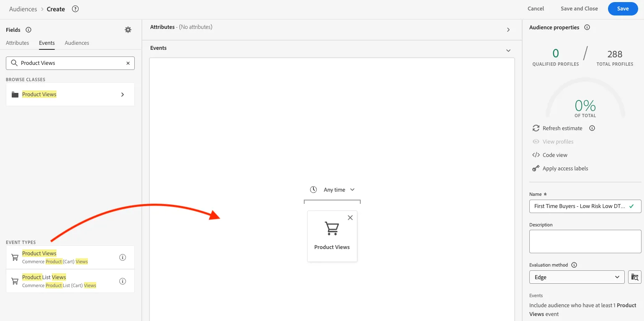Open the evaluation method browse icon button
This screenshot has width=644, height=321.
[635, 277]
